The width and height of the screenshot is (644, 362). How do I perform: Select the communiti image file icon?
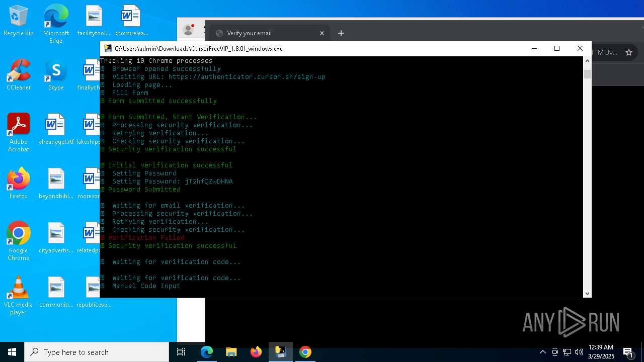(x=56, y=293)
